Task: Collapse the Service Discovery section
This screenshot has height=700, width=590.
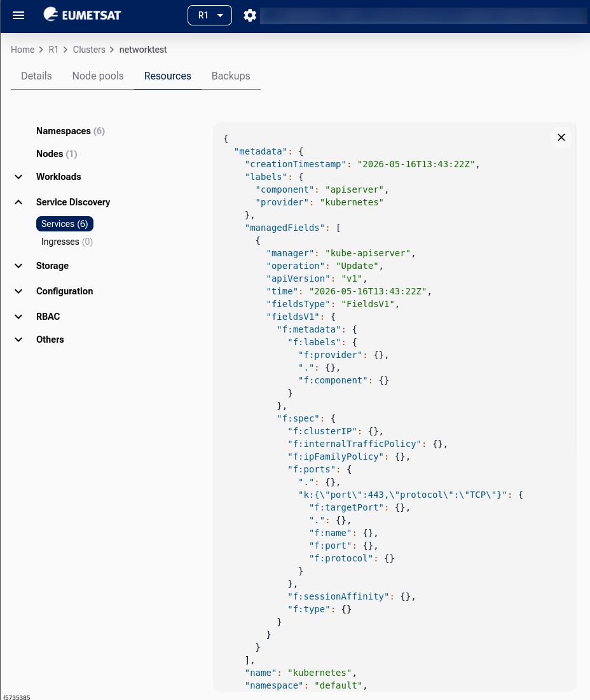Action: click(x=18, y=202)
